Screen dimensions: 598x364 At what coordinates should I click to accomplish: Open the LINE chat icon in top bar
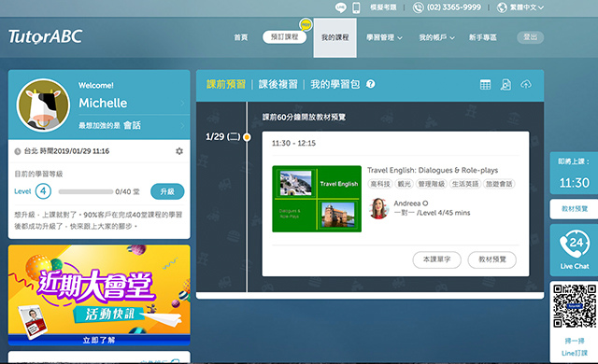pyautogui.click(x=340, y=7)
